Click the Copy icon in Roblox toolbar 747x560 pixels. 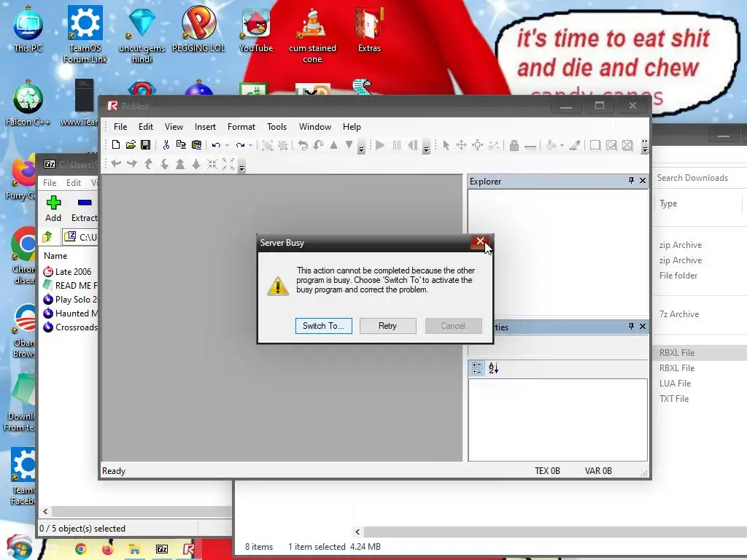pyautogui.click(x=181, y=145)
